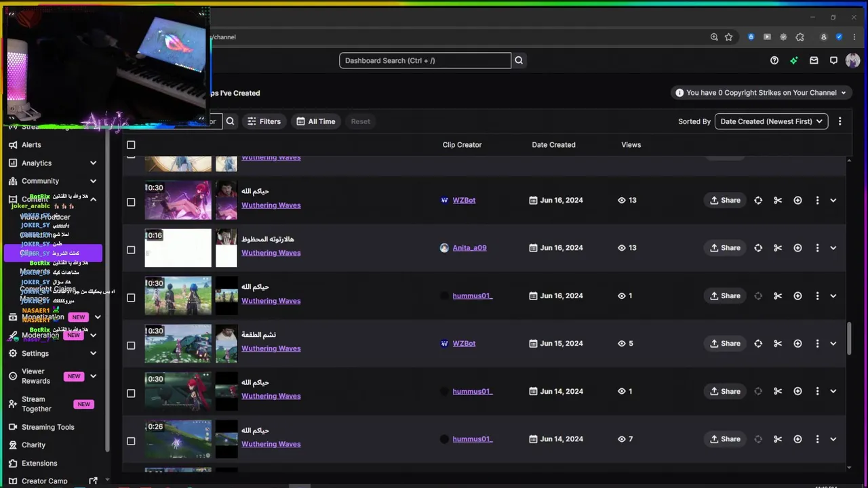
Task: Expand the Community sidebar section
Action: (94, 181)
